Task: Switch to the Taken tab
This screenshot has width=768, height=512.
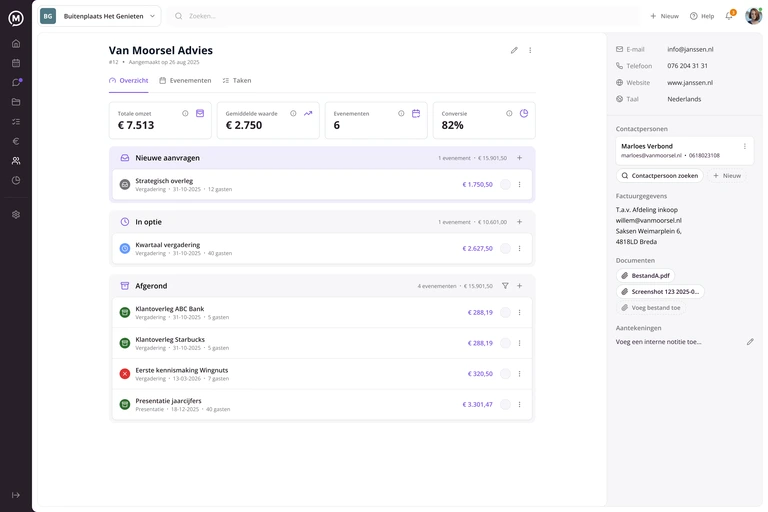Action: (x=237, y=80)
